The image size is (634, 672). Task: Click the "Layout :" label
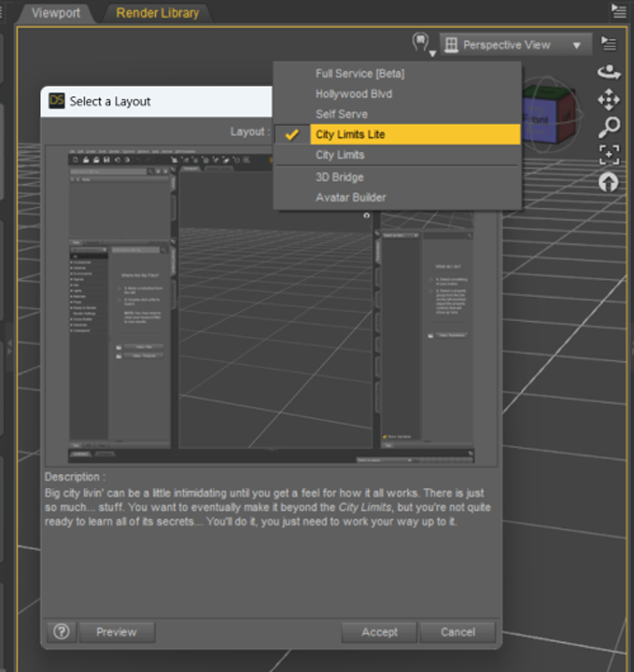pos(250,132)
